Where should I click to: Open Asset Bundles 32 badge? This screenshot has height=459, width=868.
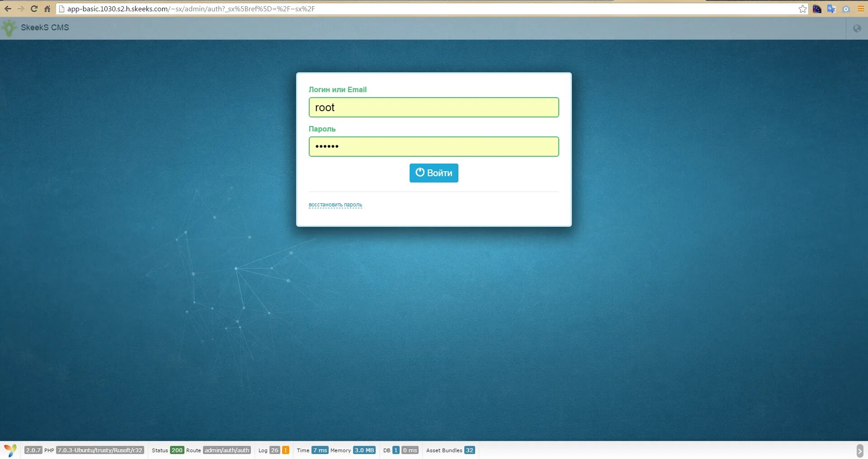pos(469,450)
